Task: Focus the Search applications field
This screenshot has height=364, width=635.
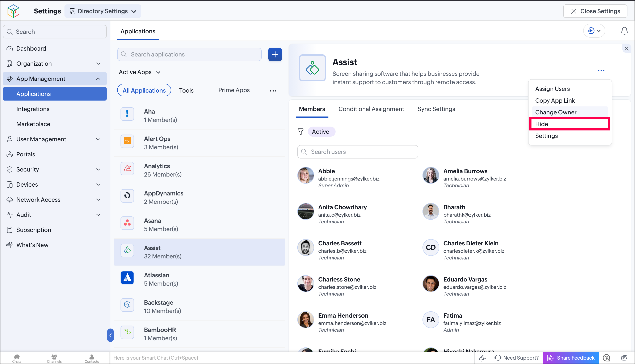Action: 189,54
